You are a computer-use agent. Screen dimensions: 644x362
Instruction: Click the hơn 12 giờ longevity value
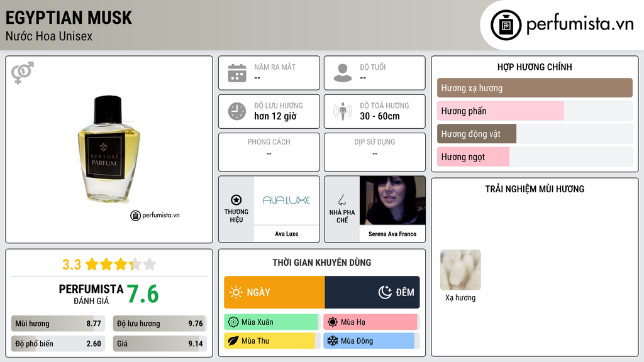[275, 116]
